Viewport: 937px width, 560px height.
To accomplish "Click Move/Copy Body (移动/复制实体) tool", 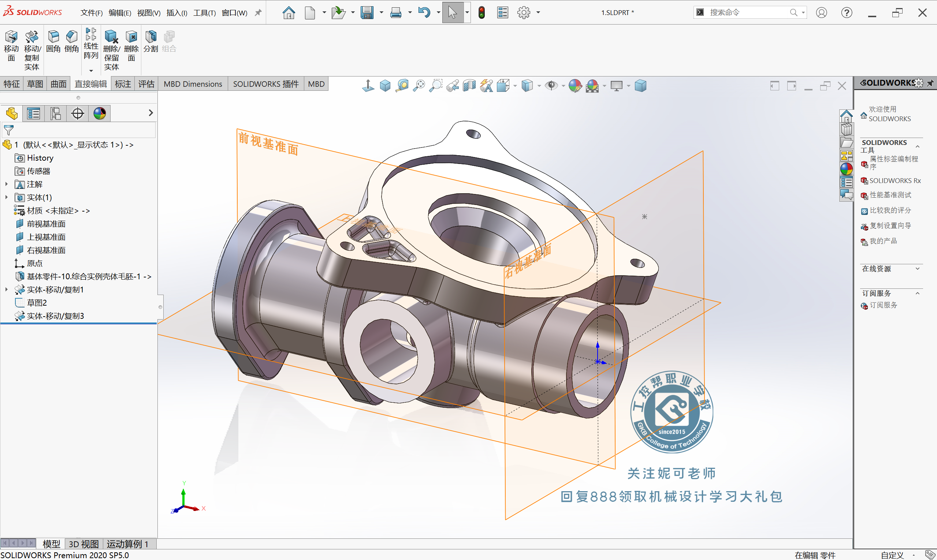I will click(32, 50).
